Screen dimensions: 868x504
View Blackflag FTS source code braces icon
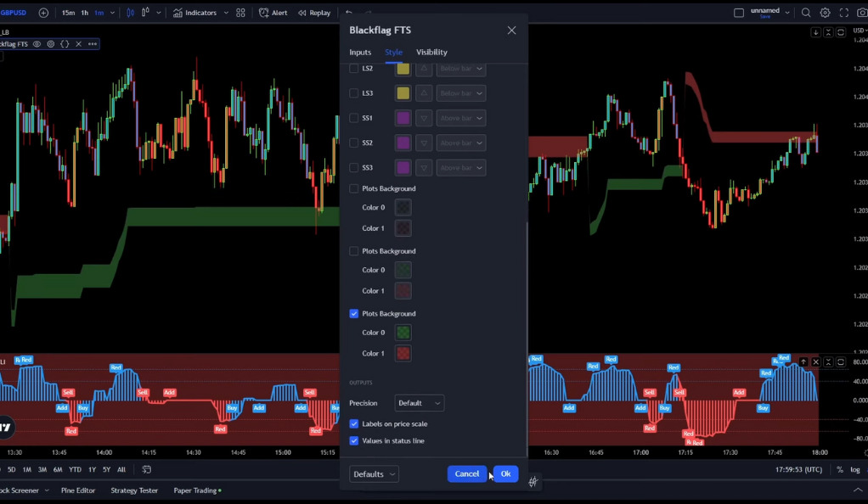[x=65, y=44]
